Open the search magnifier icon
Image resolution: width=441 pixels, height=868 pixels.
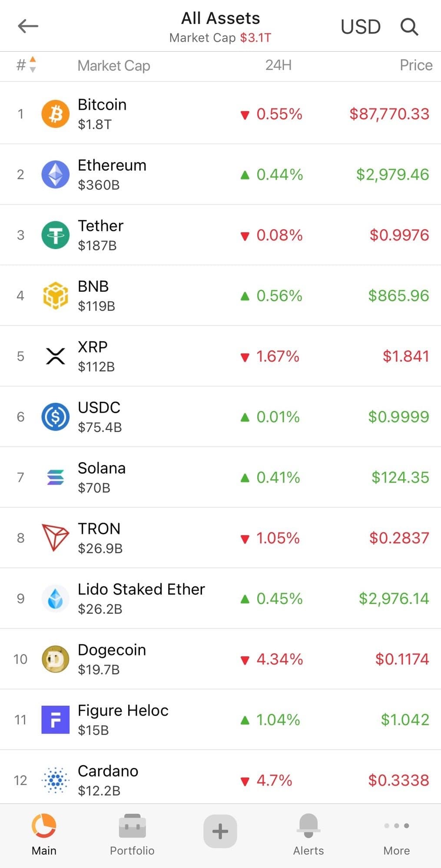click(x=409, y=27)
